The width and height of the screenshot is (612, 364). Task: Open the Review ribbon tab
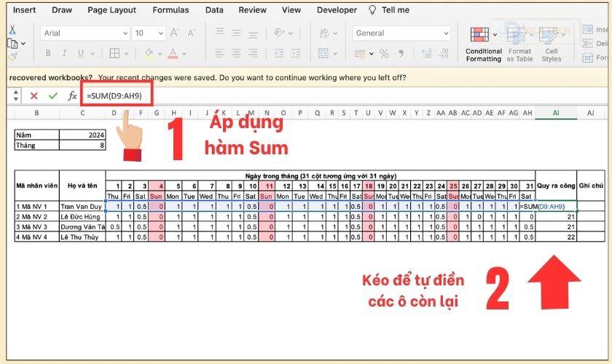pos(253,10)
